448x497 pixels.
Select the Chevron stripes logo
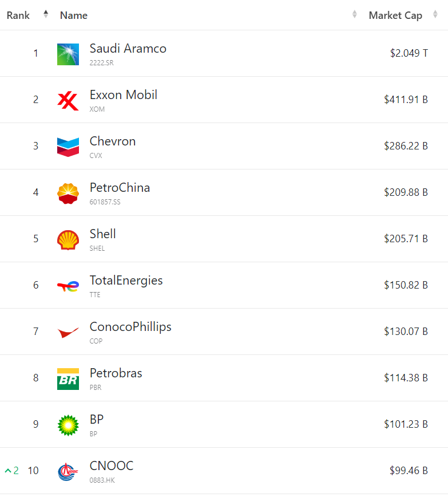[x=68, y=145]
